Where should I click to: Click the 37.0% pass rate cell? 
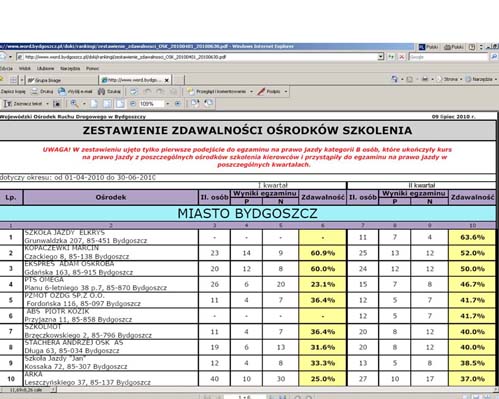pos(472,379)
